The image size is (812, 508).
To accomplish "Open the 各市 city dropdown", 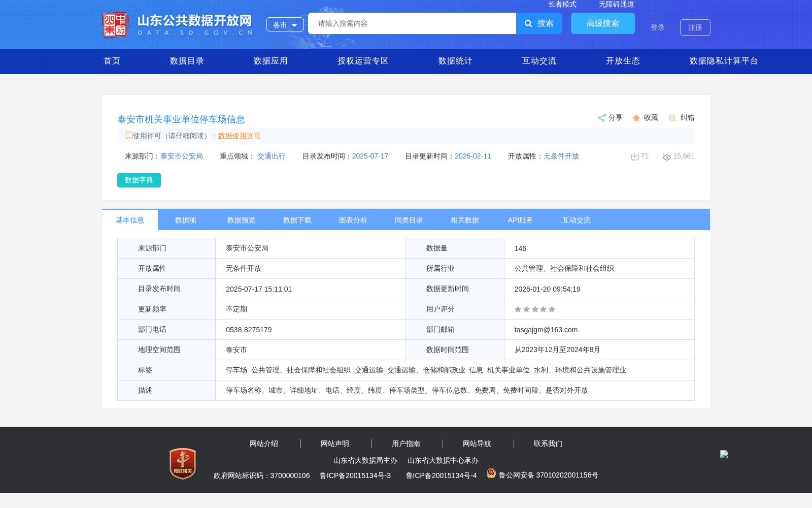I will click(x=285, y=24).
